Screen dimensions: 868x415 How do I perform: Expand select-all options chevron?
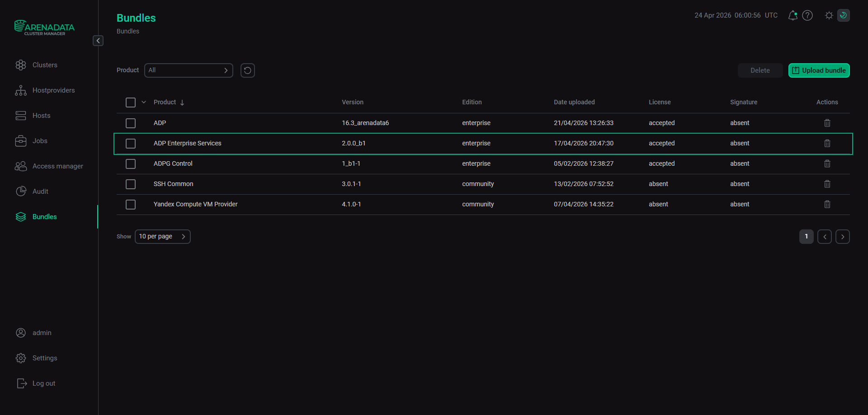pos(144,103)
